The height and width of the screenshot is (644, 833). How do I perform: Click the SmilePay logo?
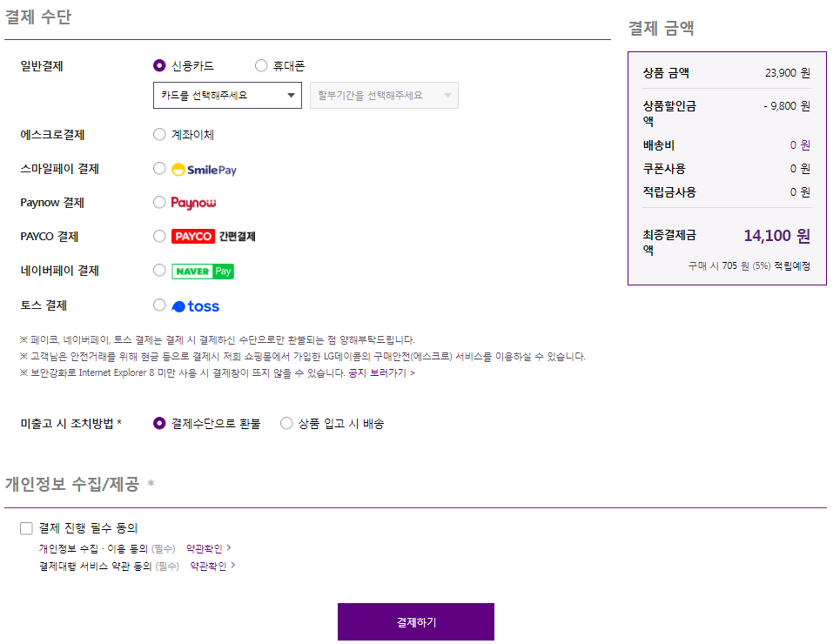(x=205, y=168)
